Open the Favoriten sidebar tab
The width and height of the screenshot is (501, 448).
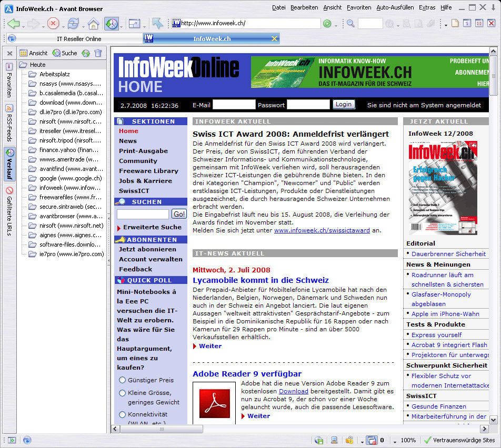9,80
